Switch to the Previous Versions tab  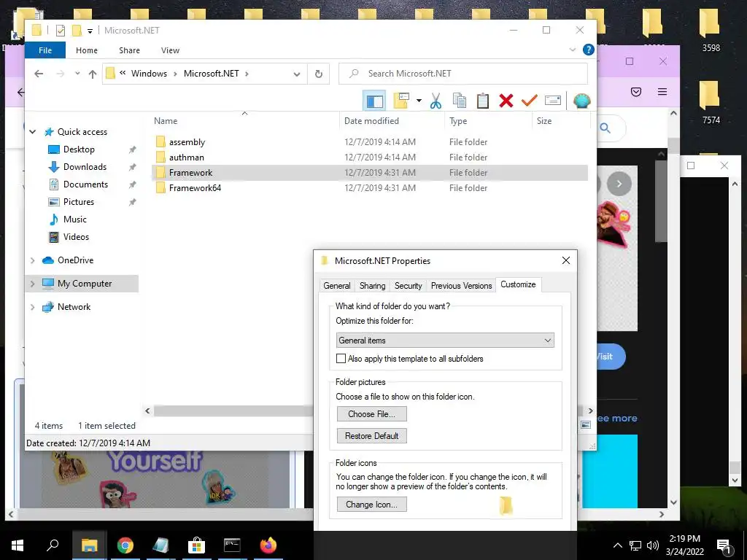coord(461,286)
